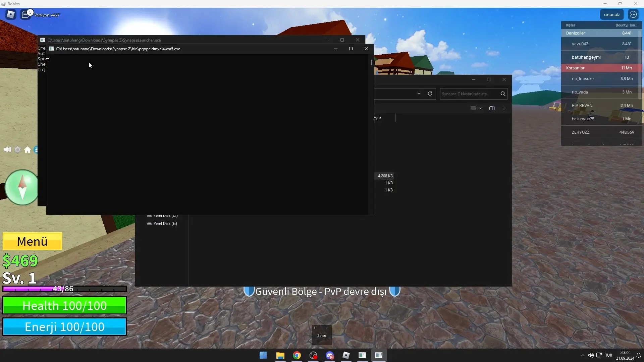Click the Bounty/Hon... column header
The width and height of the screenshot is (644, 362).
(626, 25)
